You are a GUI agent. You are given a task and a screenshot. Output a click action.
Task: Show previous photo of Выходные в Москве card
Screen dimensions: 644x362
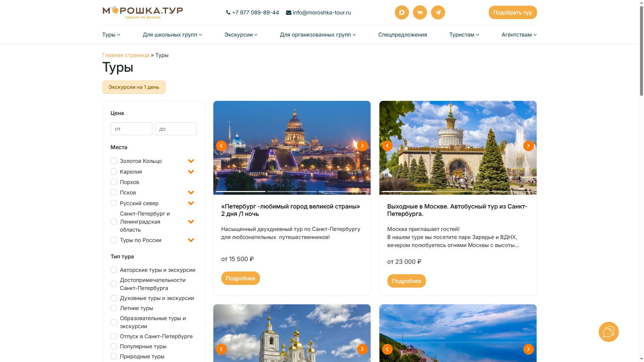point(387,146)
